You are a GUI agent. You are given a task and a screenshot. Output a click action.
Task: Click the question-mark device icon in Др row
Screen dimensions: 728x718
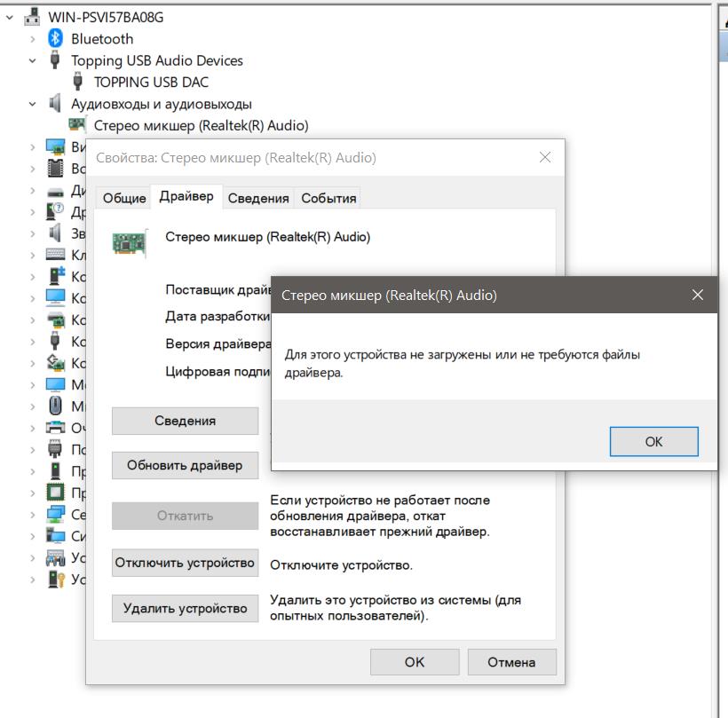tap(55, 211)
